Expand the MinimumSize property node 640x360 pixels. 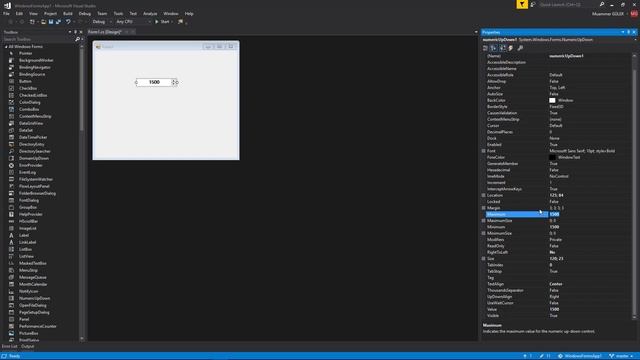tap(484, 233)
